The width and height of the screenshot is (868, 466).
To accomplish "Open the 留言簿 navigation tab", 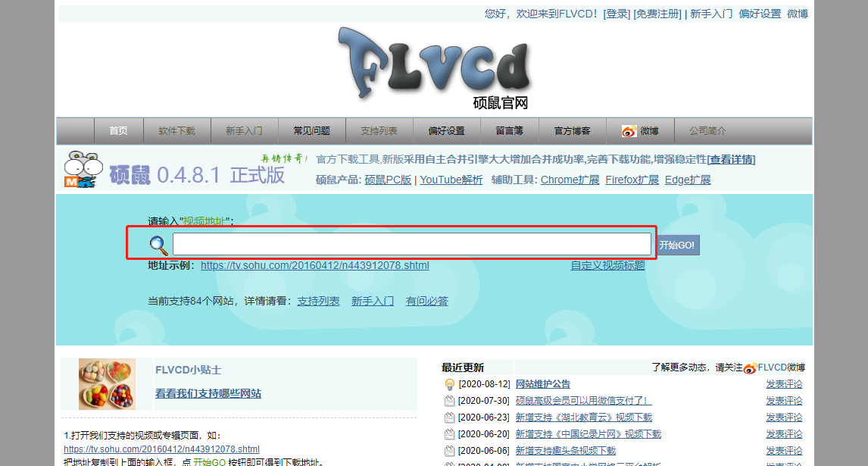I will pyautogui.click(x=509, y=131).
